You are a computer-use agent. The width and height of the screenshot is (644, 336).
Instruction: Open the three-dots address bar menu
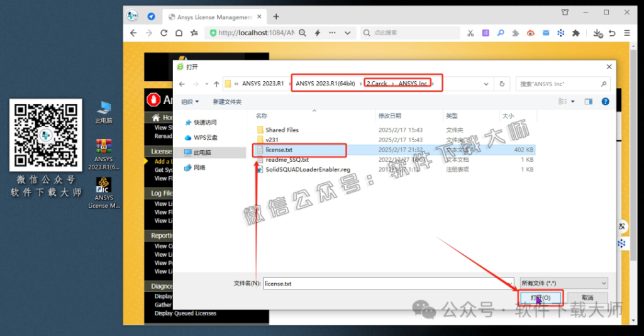332,33
